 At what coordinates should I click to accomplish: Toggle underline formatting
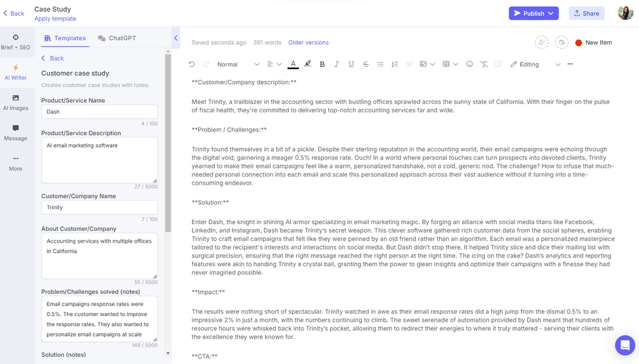click(x=351, y=64)
